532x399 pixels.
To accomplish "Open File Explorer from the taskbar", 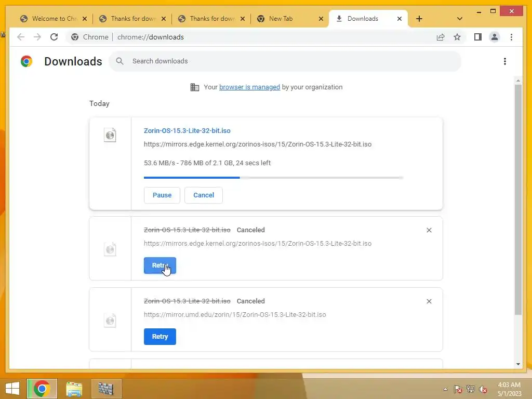I will (x=74, y=389).
